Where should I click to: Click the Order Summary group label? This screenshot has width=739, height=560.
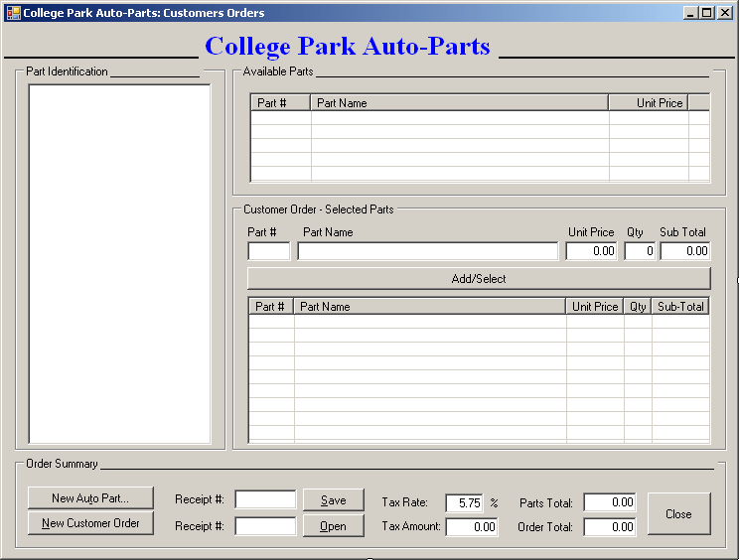pos(62,464)
